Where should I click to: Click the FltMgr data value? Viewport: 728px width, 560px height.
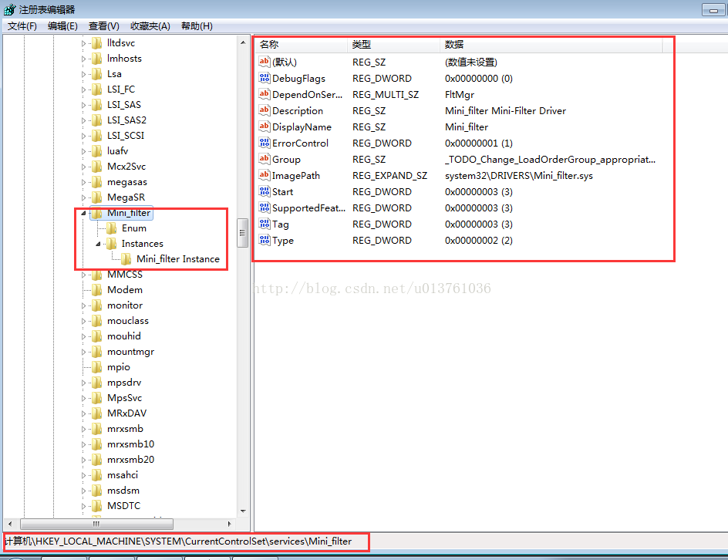pos(459,95)
